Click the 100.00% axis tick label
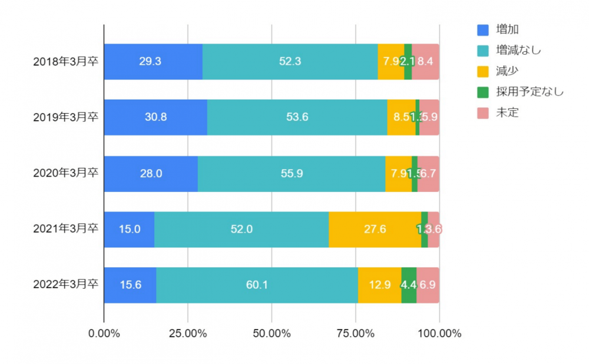Image resolution: width=589 pixels, height=364 pixels. 439,333
